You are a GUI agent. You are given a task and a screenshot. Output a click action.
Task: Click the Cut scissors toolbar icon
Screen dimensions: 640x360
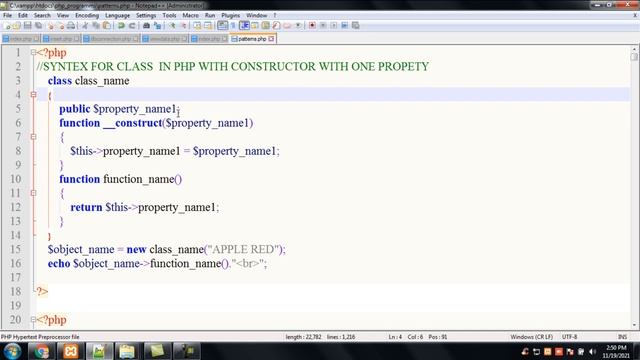click(85, 26)
